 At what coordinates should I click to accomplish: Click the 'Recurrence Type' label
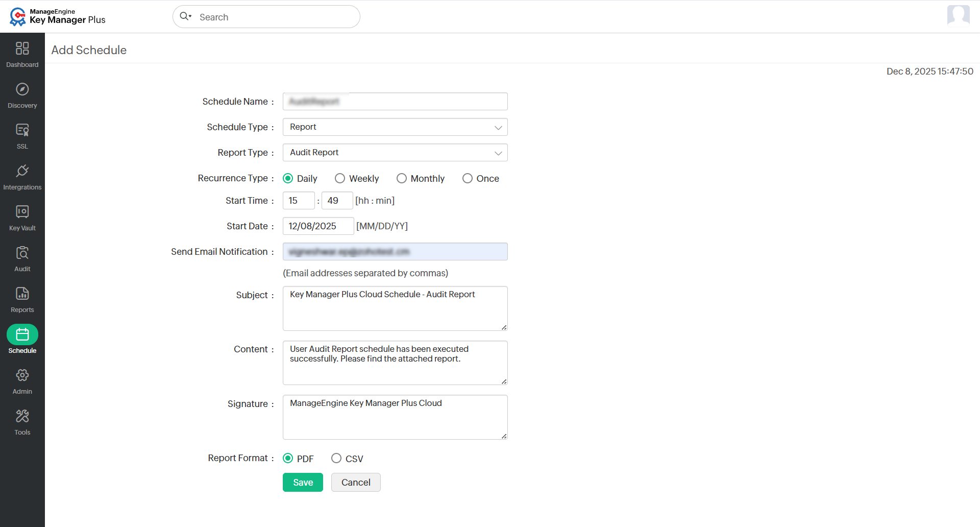[233, 178]
